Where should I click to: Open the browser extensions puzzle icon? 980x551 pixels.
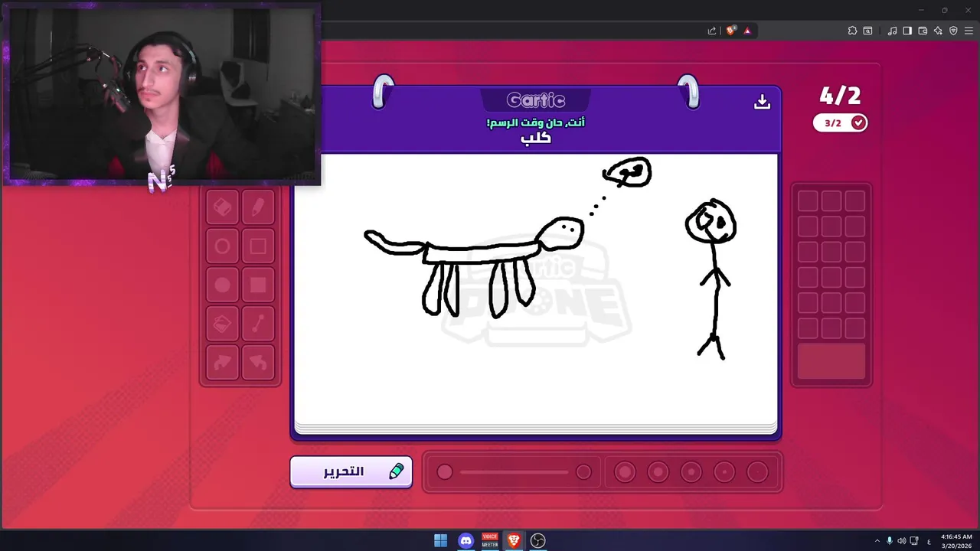coord(852,31)
